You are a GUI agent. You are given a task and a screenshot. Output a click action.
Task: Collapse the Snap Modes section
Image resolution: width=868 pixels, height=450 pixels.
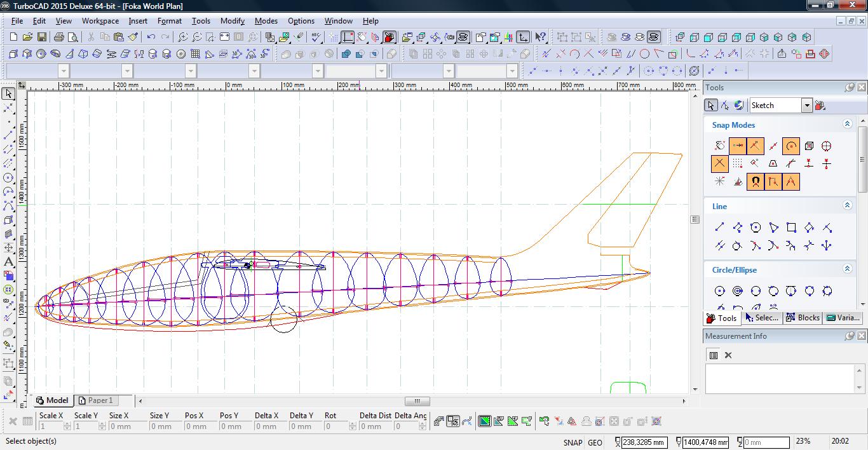point(847,125)
